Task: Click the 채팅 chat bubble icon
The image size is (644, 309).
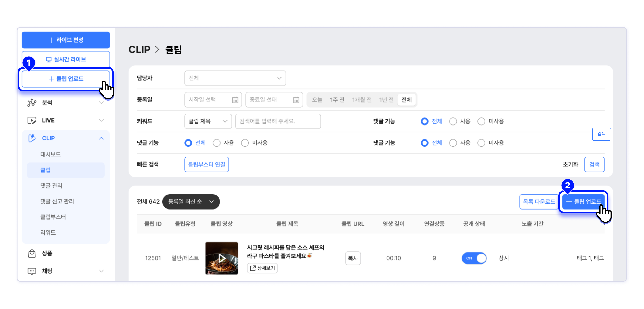Action: pyautogui.click(x=32, y=271)
